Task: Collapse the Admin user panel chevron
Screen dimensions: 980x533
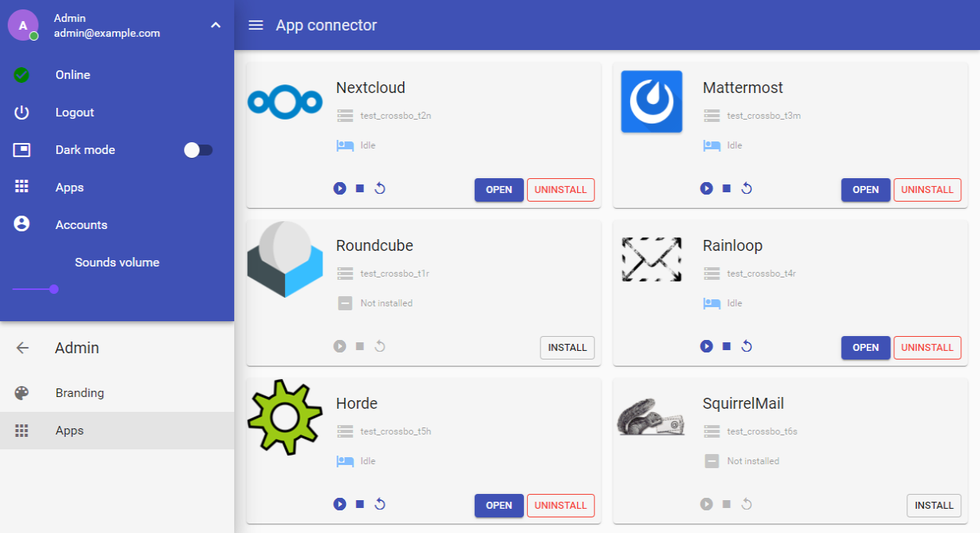Action: pos(216,25)
